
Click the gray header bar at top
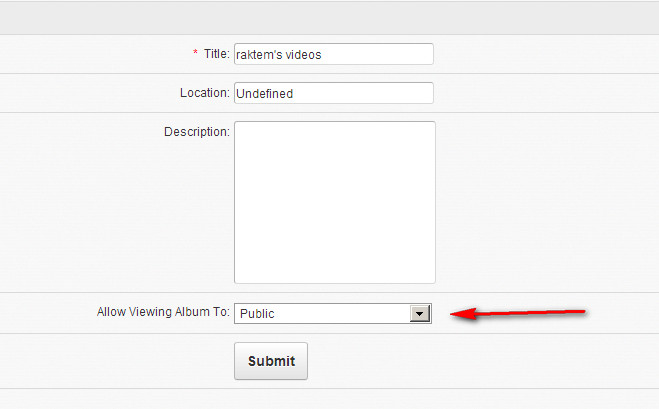[x=329, y=17]
